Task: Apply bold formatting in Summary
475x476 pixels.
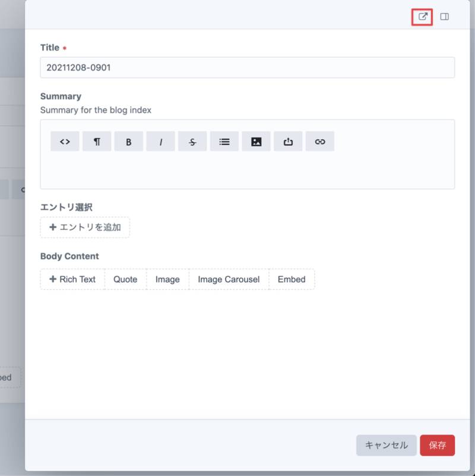Action: click(x=129, y=141)
